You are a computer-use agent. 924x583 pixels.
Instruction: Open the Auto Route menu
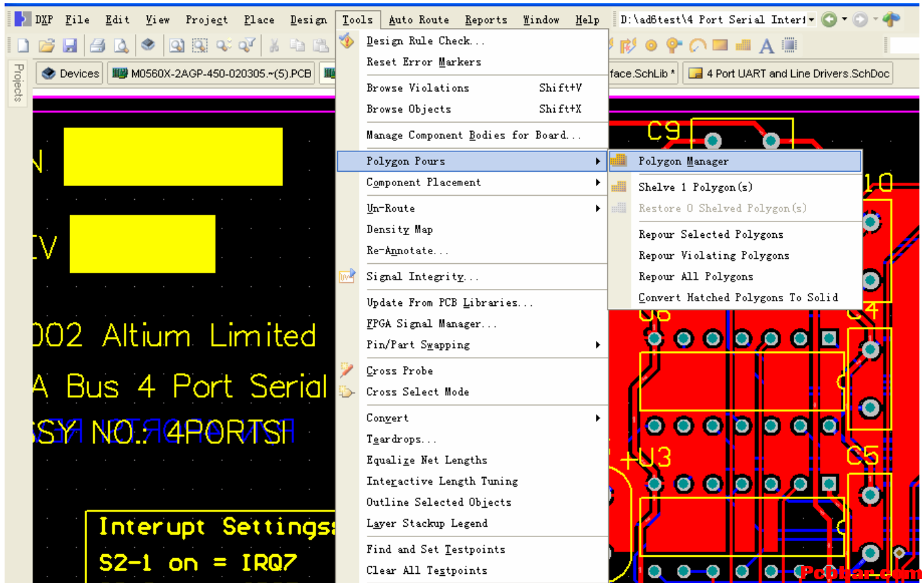click(419, 20)
